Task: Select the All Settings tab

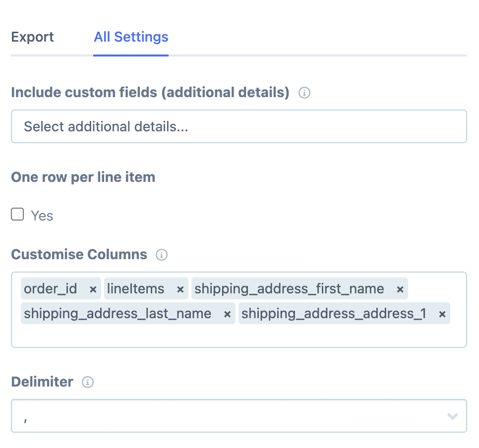Action: [x=131, y=37]
